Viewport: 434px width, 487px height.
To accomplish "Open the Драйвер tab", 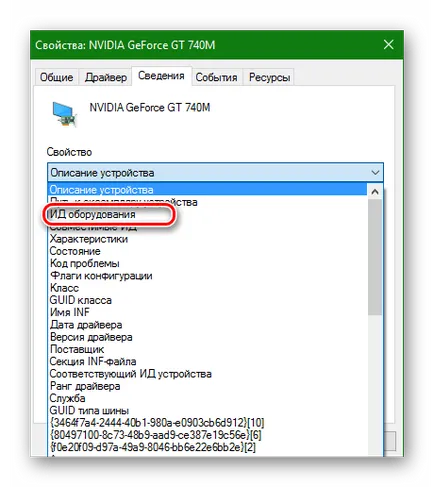I will (106, 77).
